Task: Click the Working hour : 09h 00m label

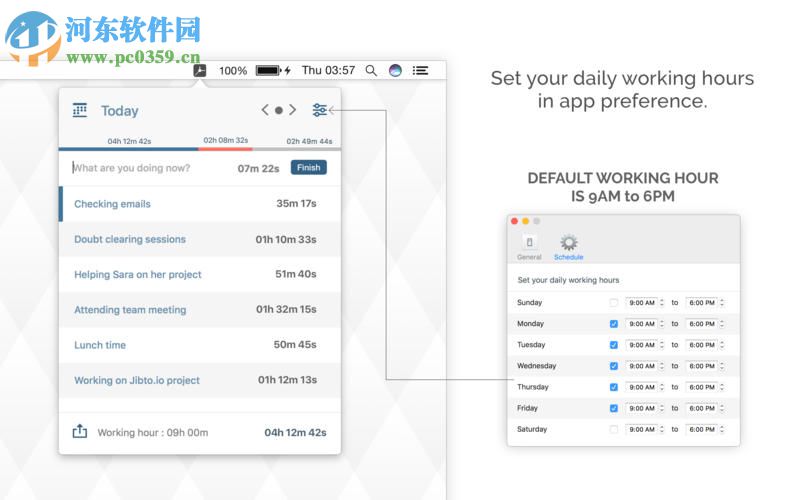Action: [153, 433]
